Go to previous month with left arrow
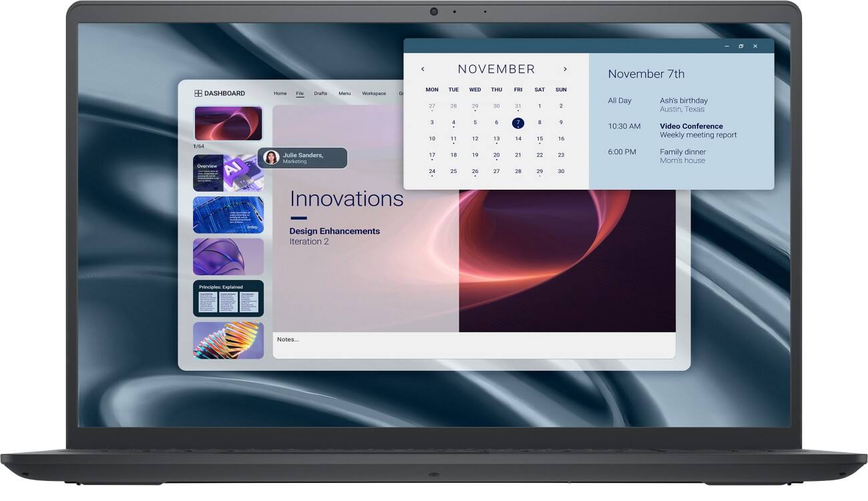868x501 pixels. point(423,69)
